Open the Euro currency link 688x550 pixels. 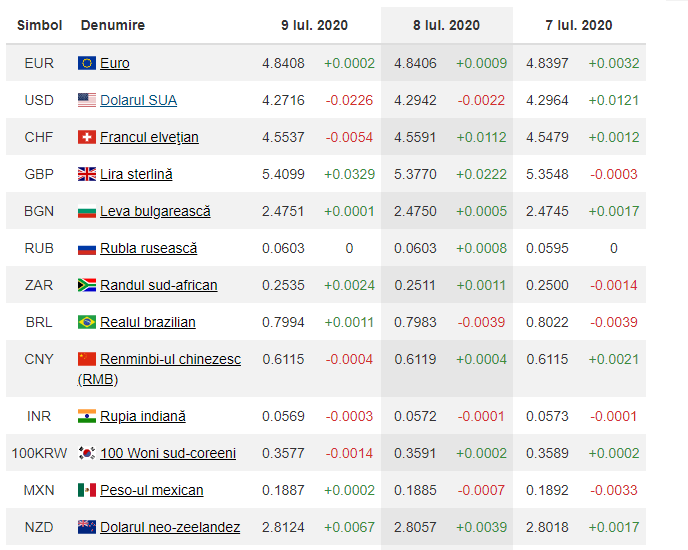pos(115,63)
